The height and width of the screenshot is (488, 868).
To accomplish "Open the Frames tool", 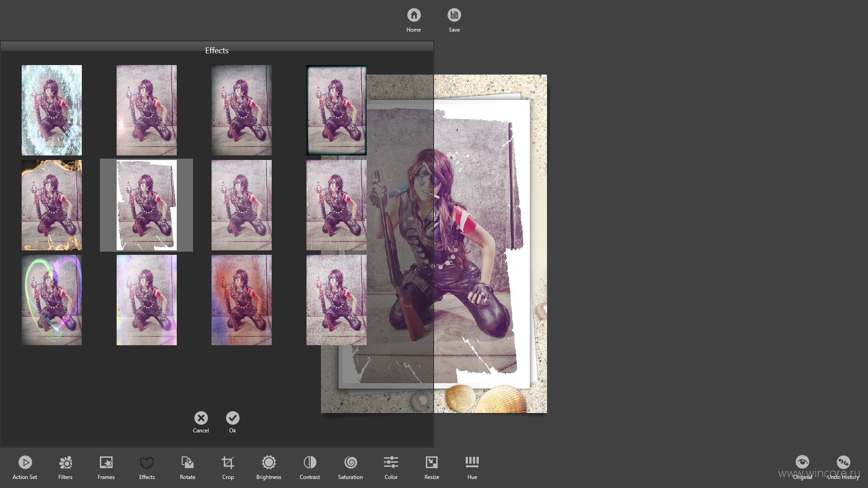I will (x=106, y=467).
